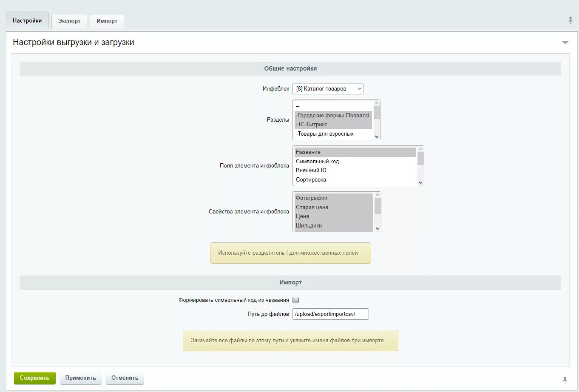
Task: Click the Применить button
Action: point(80,378)
